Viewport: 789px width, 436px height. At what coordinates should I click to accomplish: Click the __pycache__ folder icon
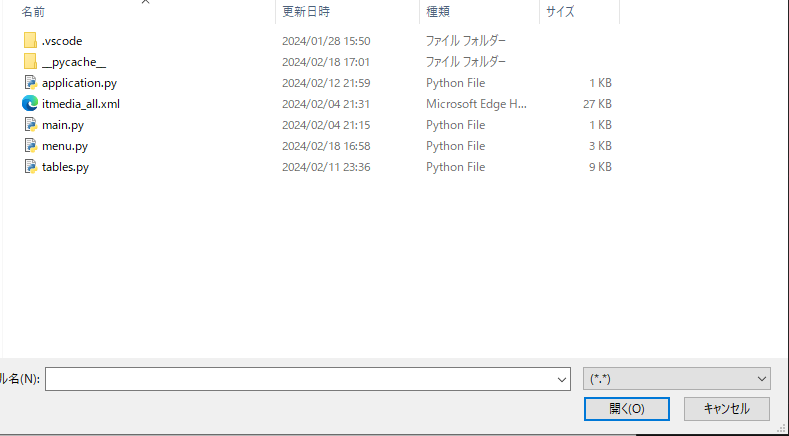pos(30,62)
